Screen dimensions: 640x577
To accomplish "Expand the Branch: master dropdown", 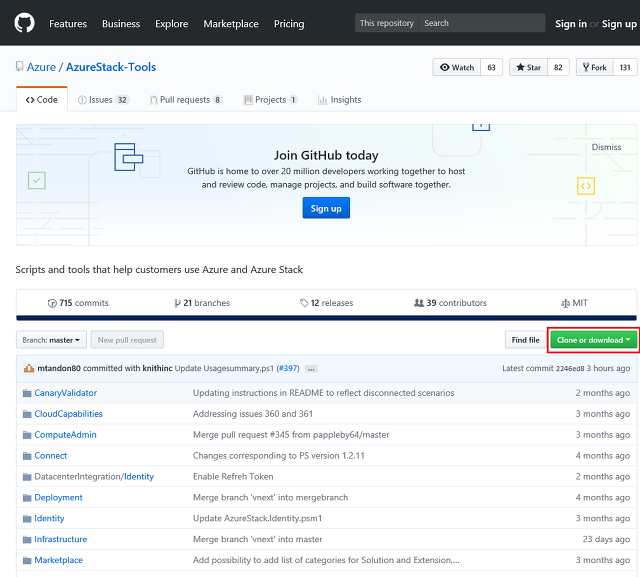I will point(51,340).
